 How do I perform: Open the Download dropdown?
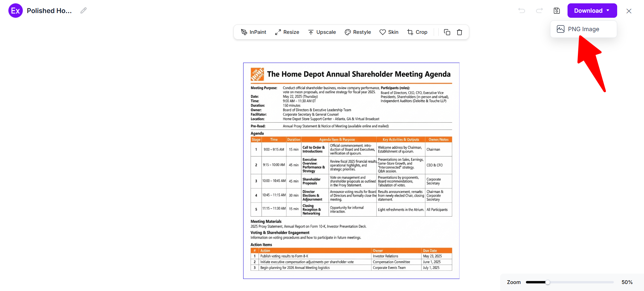pos(592,11)
